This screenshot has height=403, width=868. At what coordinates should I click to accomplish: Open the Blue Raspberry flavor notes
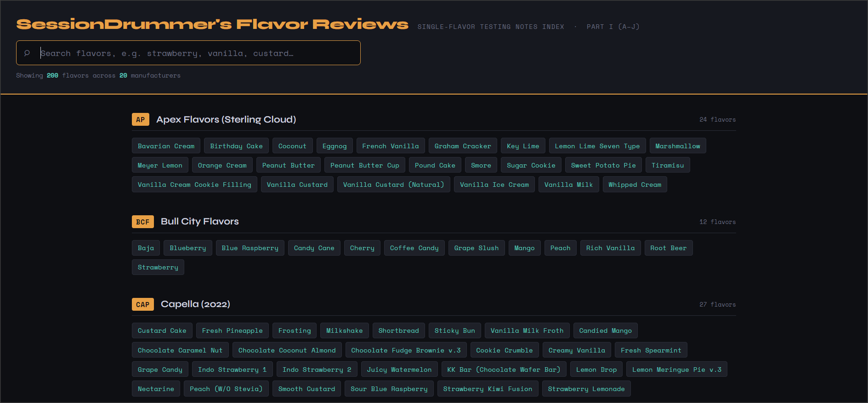[x=250, y=248]
